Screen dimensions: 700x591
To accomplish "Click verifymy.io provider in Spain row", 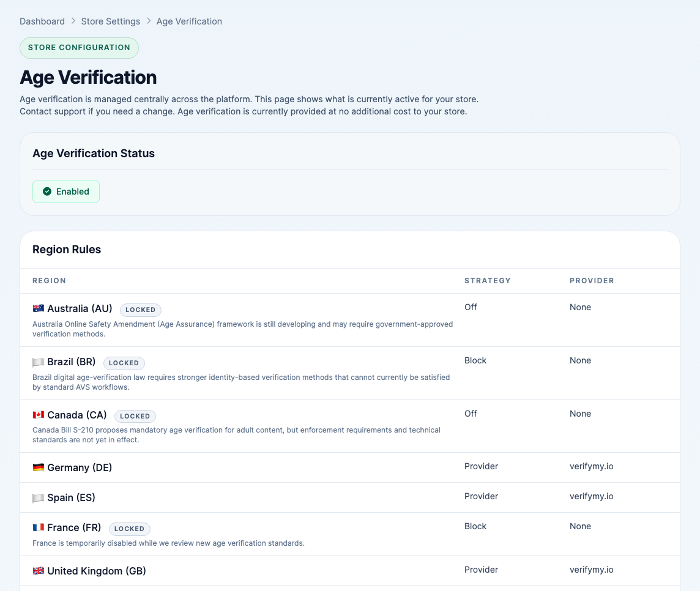I will (x=592, y=496).
